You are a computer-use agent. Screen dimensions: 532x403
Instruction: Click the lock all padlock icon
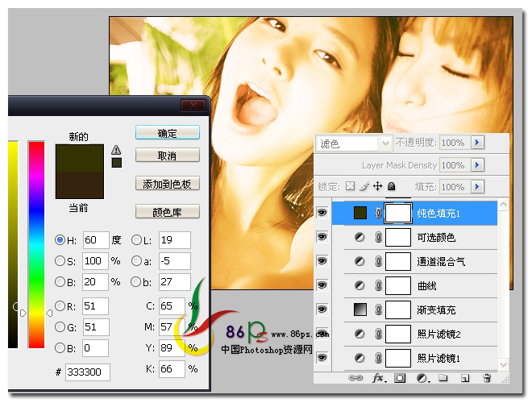click(391, 187)
